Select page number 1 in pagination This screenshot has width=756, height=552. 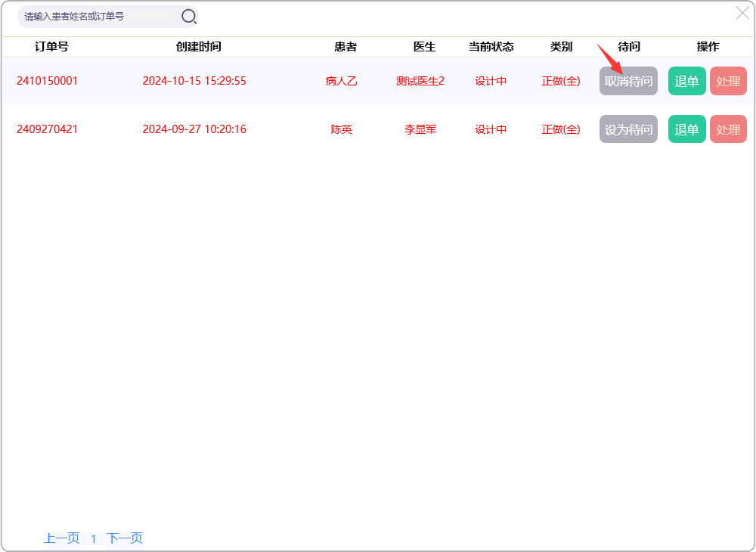click(x=94, y=538)
